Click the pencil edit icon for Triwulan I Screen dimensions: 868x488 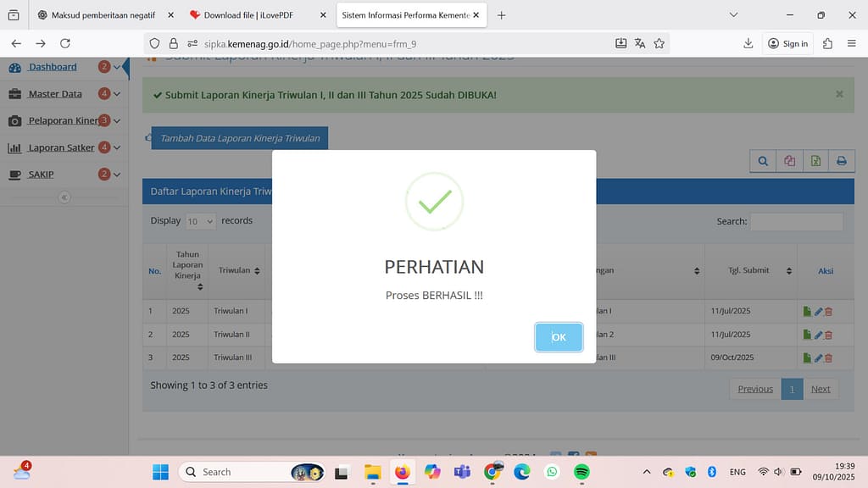[818, 311]
